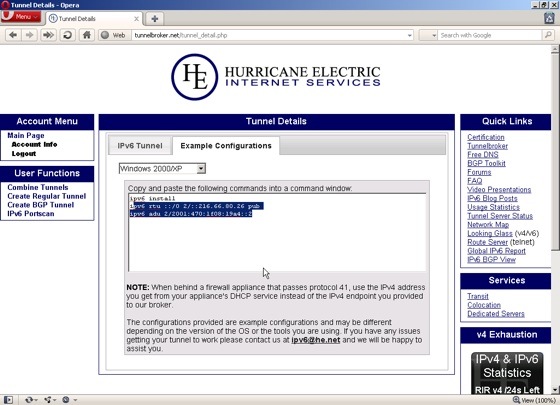Click the address bar URL field
The height and width of the screenshot is (405, 560).
[270, 35]
